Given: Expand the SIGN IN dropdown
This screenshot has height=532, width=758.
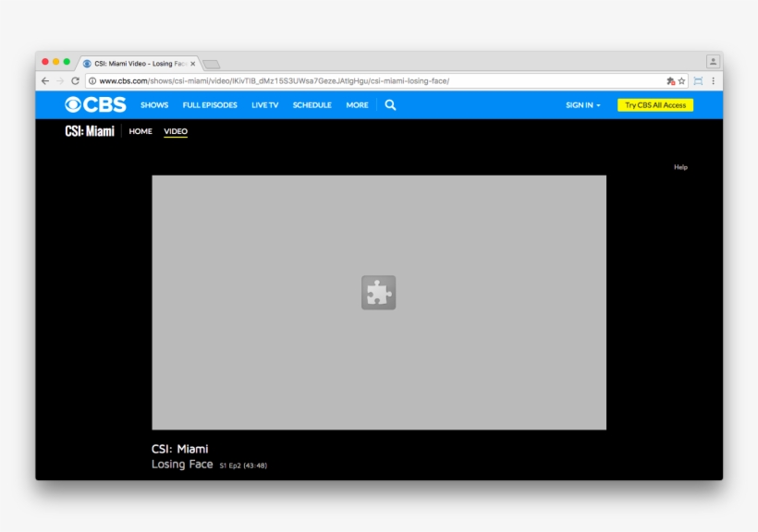Looking at the screenshot, I should tap(583, 105).
